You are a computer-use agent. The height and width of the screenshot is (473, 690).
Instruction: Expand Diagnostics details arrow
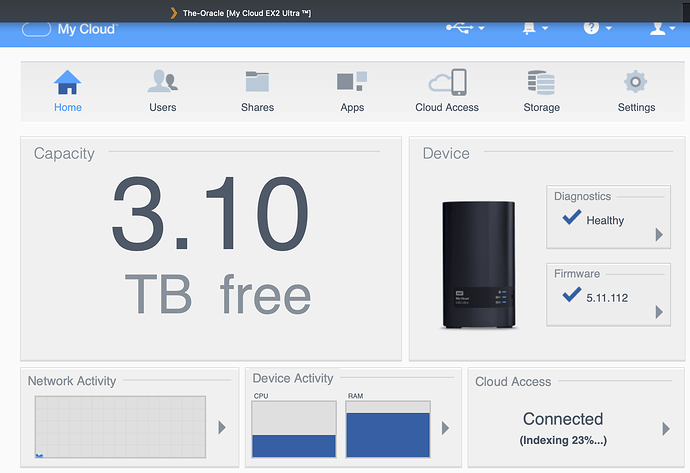659,235
